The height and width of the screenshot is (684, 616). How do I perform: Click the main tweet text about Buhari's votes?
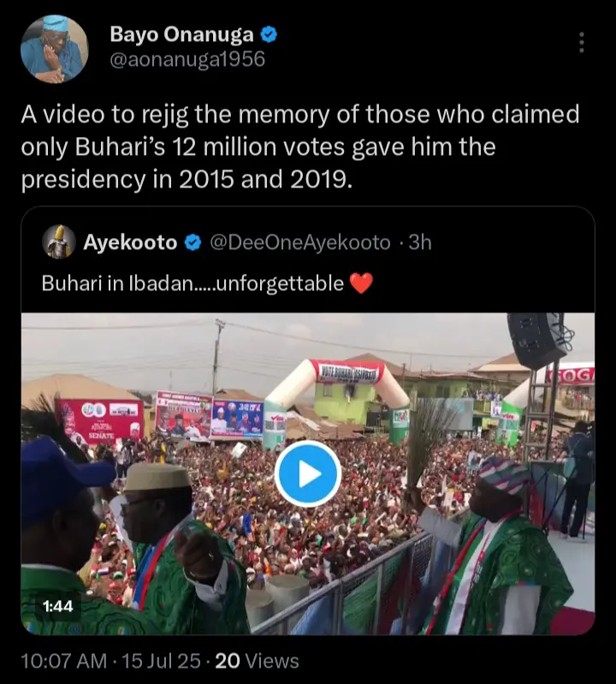pyautogui.click(x=299, y=149)
